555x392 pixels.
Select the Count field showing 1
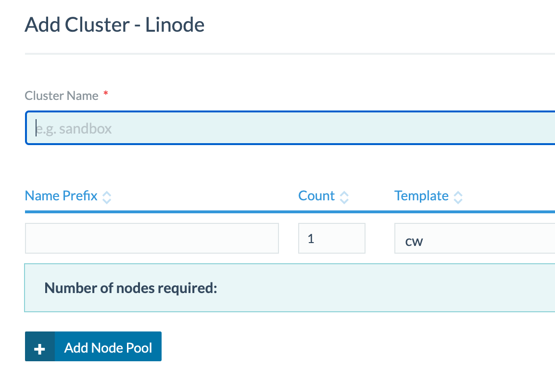coord(331,238)
